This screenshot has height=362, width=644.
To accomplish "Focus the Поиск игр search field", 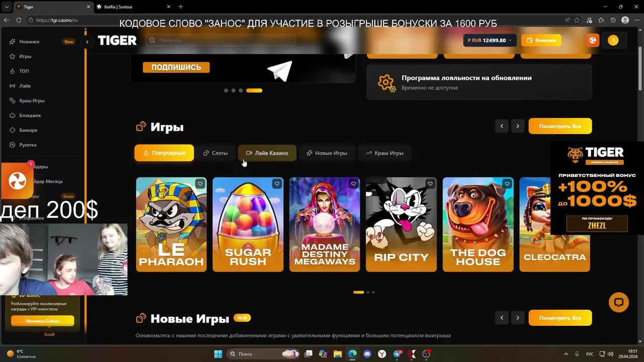I will tap(220, 40).
